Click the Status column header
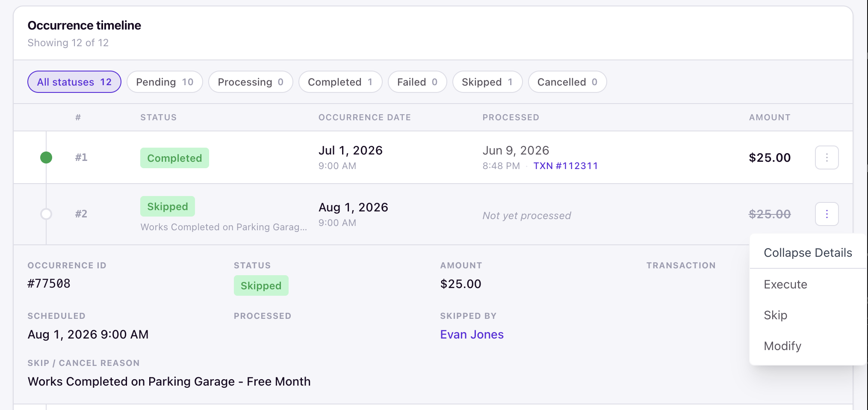 159,117
